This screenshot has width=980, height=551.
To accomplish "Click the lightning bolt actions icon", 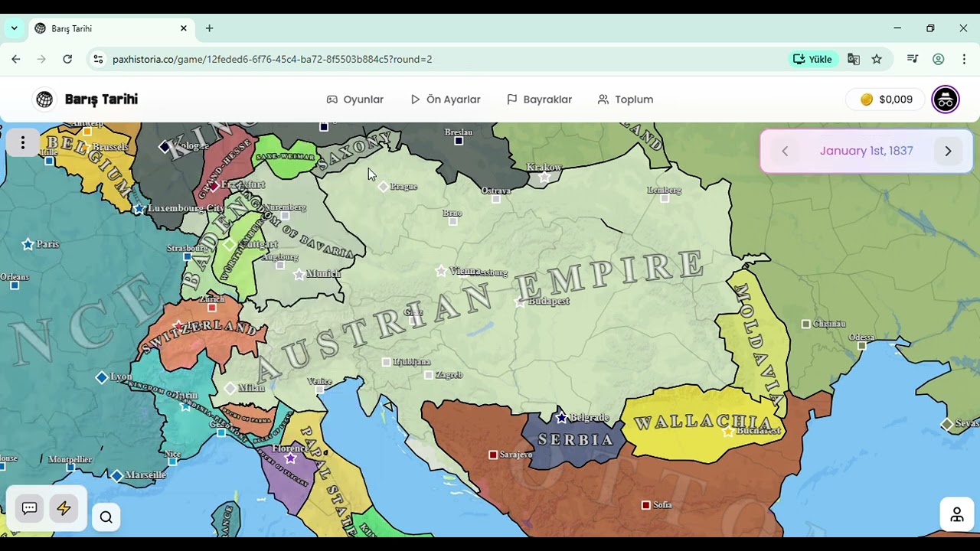I will 64,508.
